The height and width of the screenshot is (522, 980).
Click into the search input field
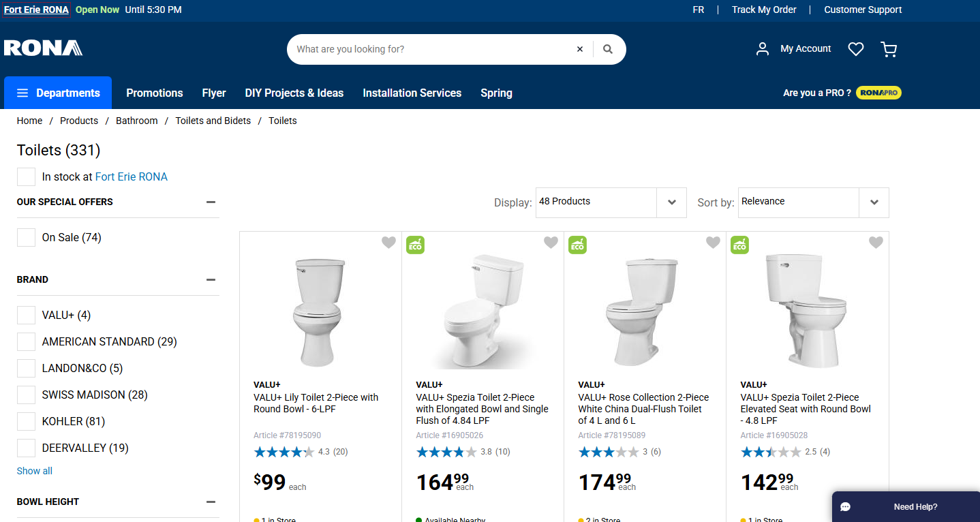click(x=432, y=49)
